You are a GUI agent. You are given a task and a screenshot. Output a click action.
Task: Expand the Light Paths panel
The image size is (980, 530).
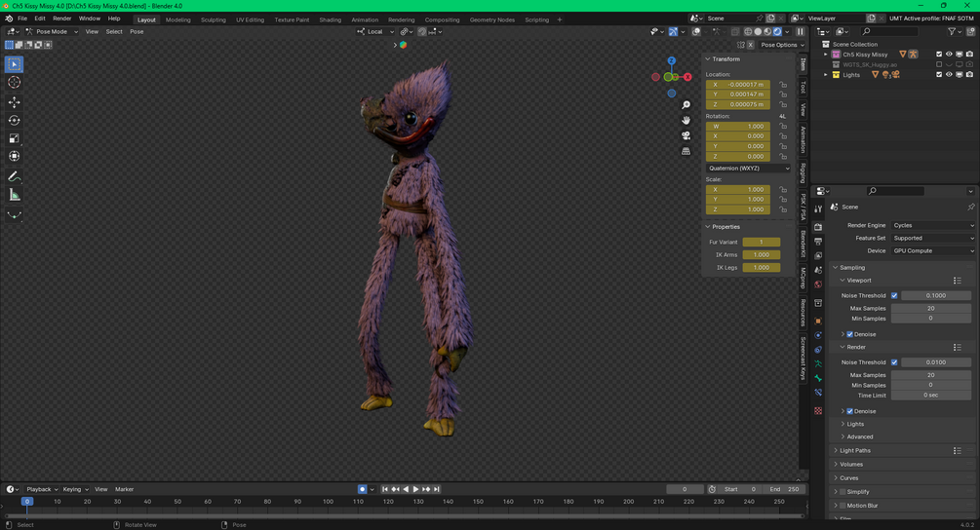(x=855, y=451)
